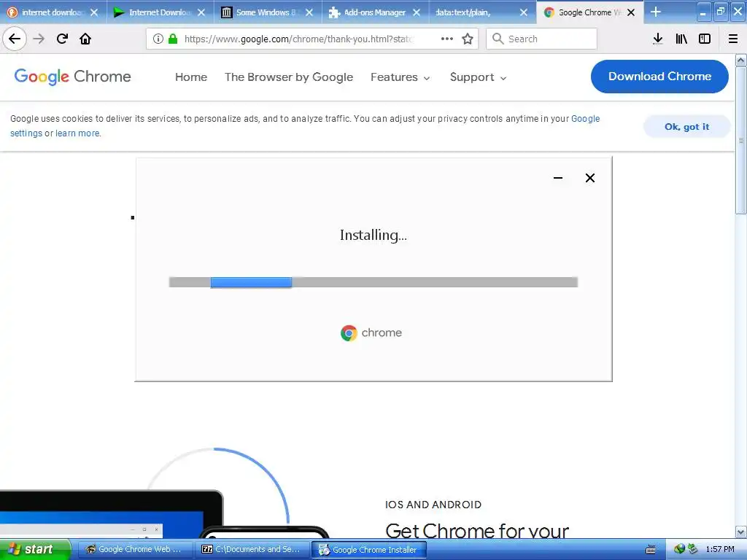Open the Library bookshelf icon
The image size is (747, 560).
(681, 39)
